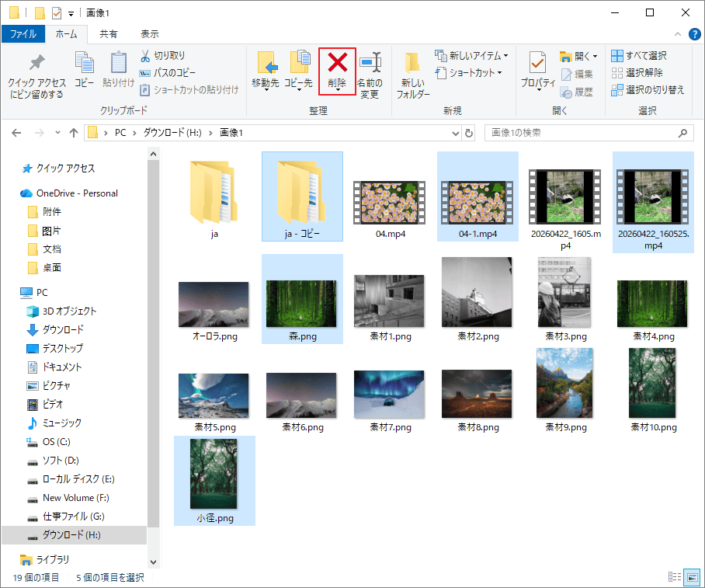Screen dimensions: 705x588
Task: Create 新しいフォルダー (New folder)
Action: pyautogui.click(x=413, y=75)
